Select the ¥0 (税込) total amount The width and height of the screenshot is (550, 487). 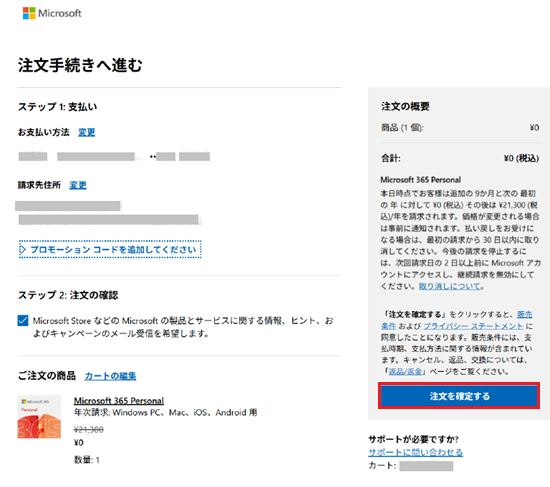tap(521, 158)
